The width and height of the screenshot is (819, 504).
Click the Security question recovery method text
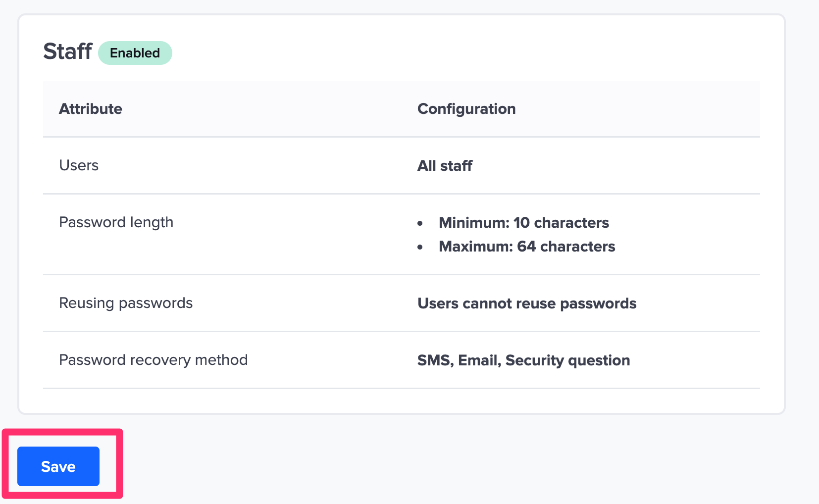[x=567, y=360]
